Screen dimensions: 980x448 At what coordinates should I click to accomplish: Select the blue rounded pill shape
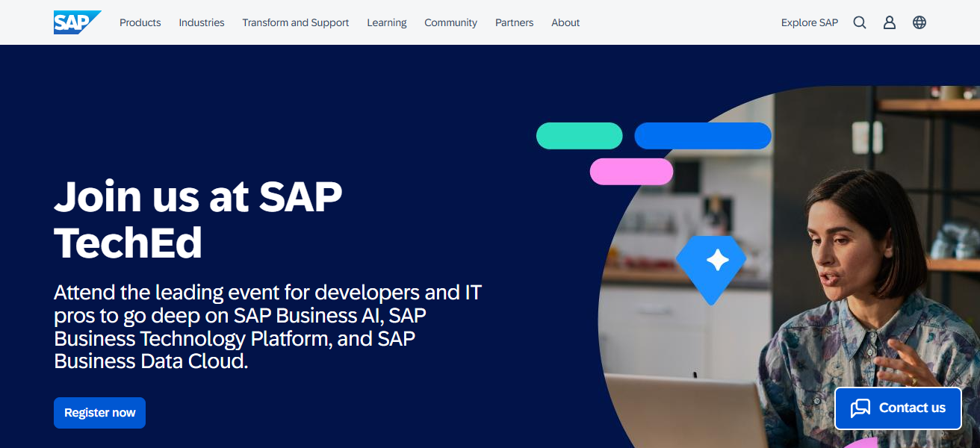pos(702,135)
